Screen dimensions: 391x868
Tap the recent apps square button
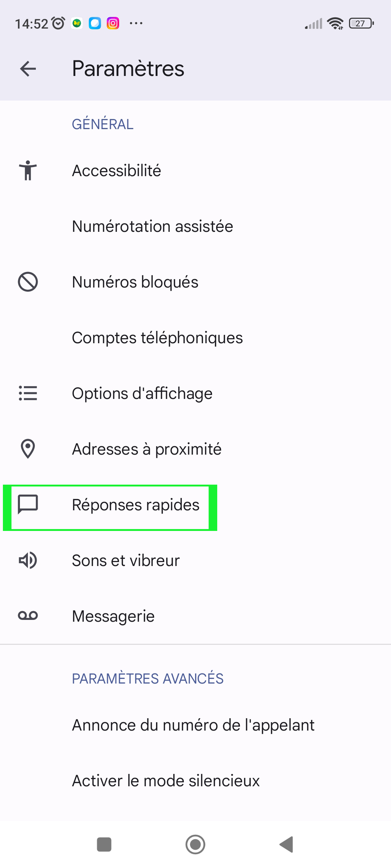tap(104, 844)
